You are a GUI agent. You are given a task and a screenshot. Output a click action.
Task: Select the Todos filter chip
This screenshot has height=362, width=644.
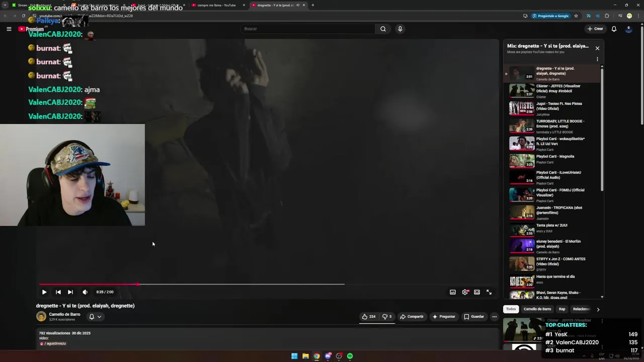(x=511, y=309)
